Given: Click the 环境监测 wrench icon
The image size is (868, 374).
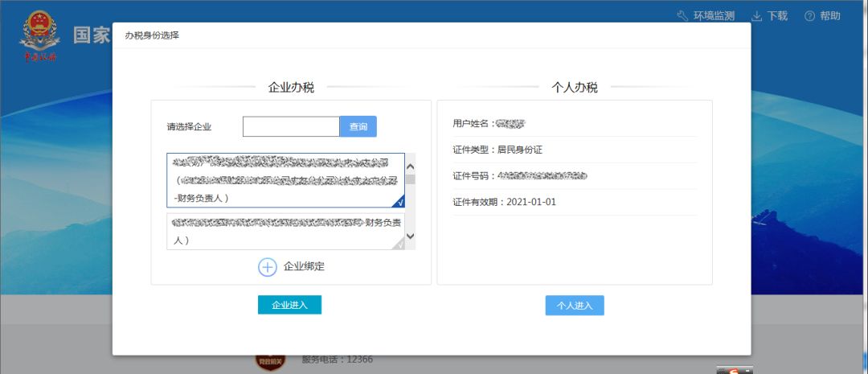Looking at the screenshot, I should pyautogui.click(x=683, y=16).
